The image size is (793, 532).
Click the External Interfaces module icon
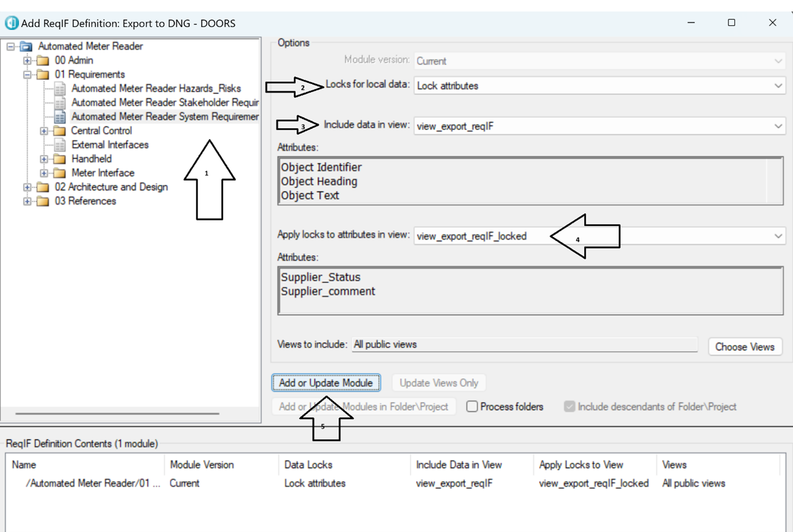(60, 145)
